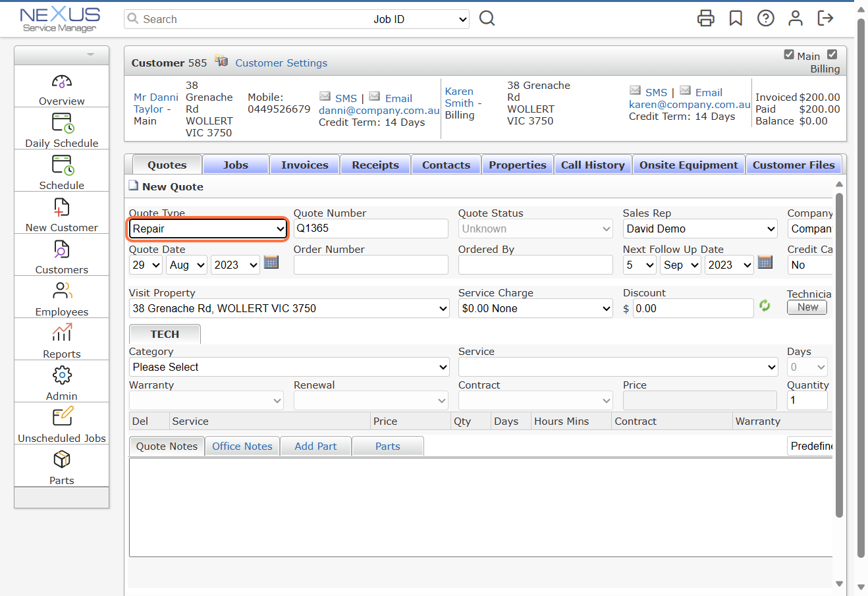Switch to the Call History tab
The width and height of the screenshot is (868, 596).
pos(593,165)
